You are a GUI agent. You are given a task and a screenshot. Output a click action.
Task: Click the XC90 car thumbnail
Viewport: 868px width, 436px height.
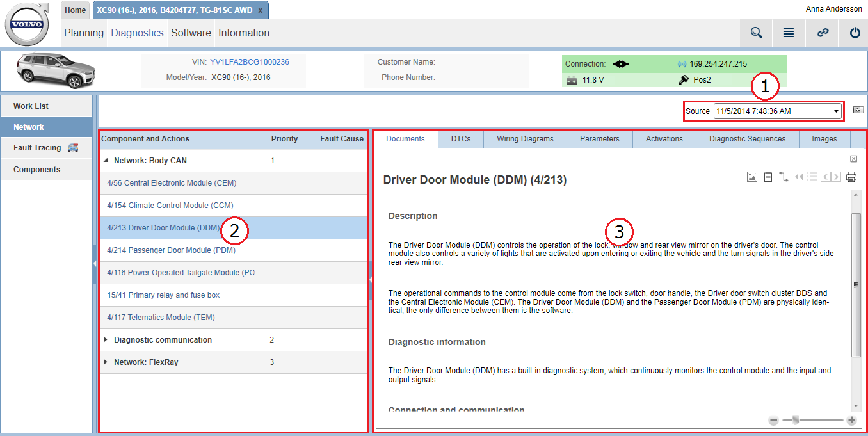coord(56,70)
